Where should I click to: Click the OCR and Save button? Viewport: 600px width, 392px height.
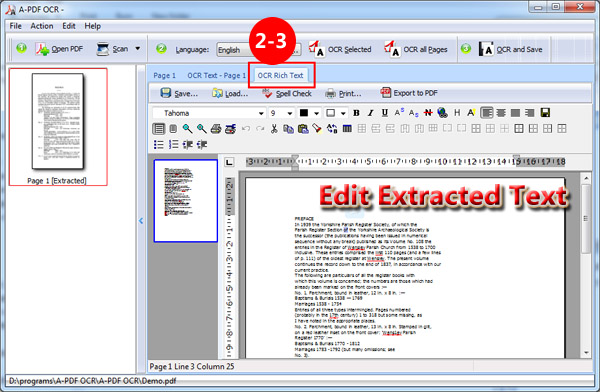pos(511,49)
